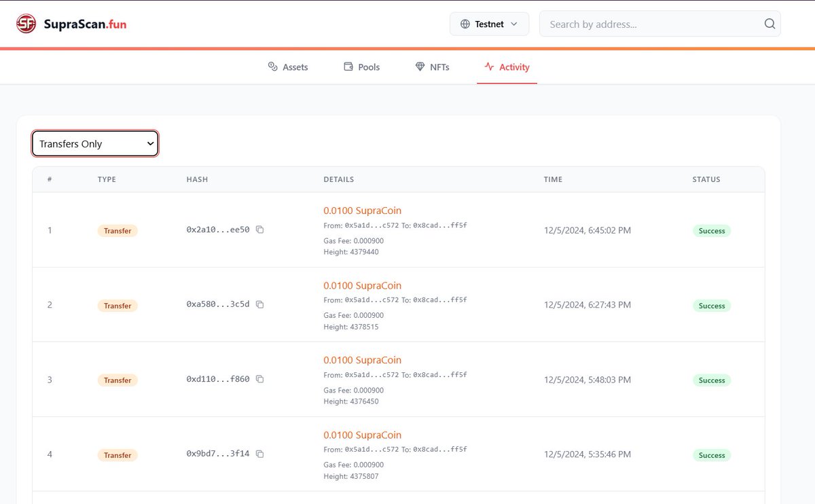Focus the Search by address field
This screenshot has width=815, height=504.
(659, 24)
